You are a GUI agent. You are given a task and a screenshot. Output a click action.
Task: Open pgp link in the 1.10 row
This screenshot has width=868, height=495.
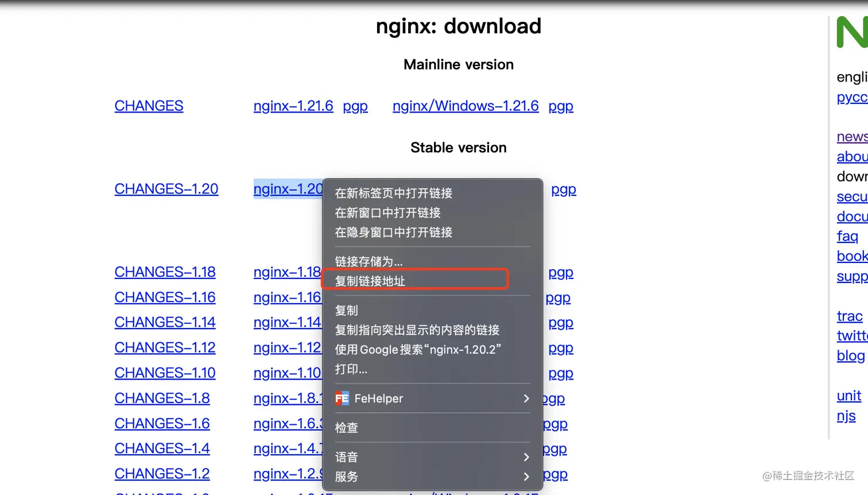click(561, 374)
